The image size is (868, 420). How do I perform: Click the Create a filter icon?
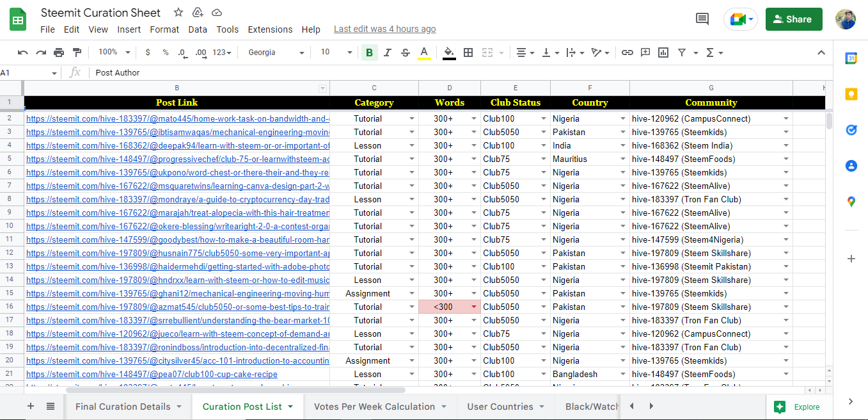[682, 52]
